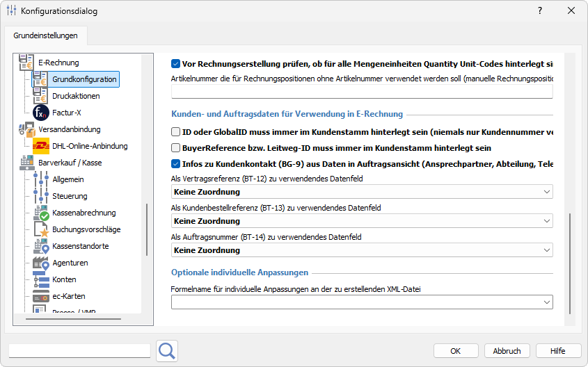Toggle Infos zu Kundenkontakt (BG-9) checkbox
This screenshot has width=588, height=367.
pyautogui.click(x=175, y=163)
